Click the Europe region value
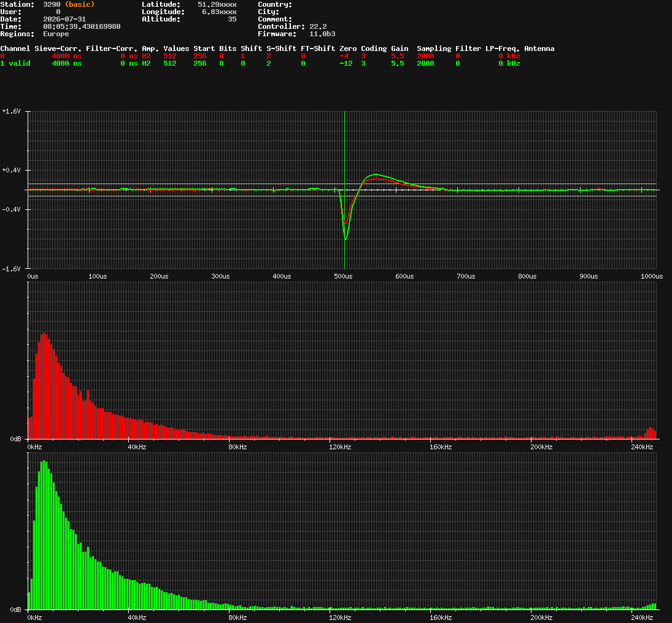 point(56,34)
